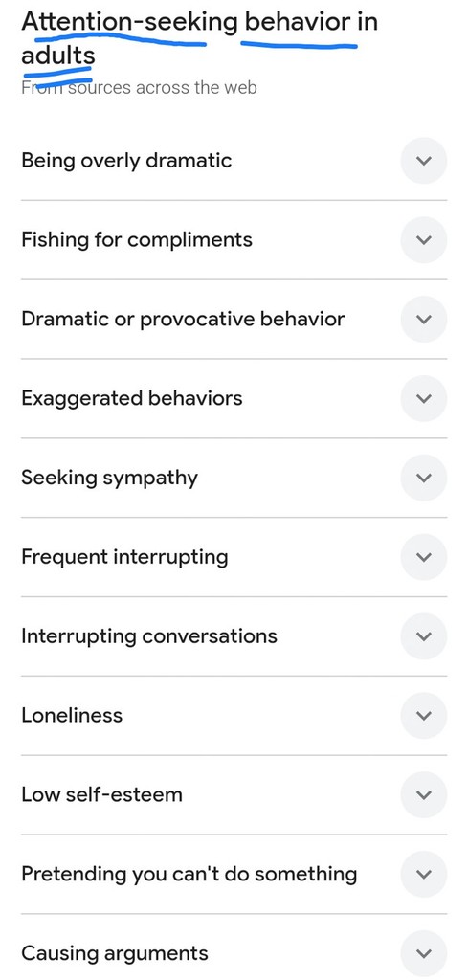Click the Seeking sympathy chevron icon
Image resolution: width=468 pixels, height=980 pixels.
coord(424,479)
